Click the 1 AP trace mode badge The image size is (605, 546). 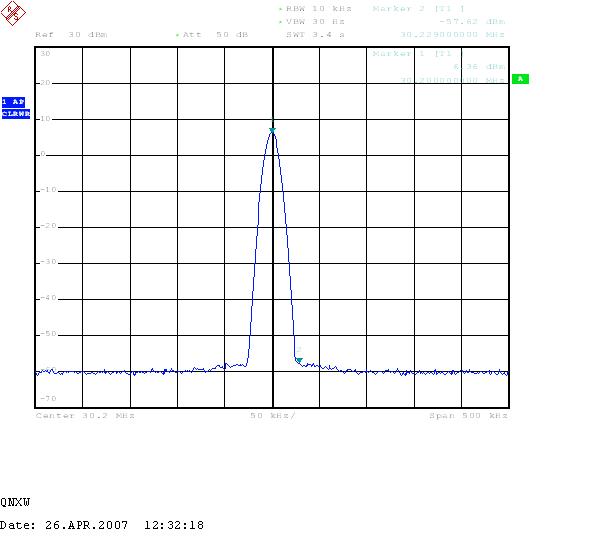15,102
